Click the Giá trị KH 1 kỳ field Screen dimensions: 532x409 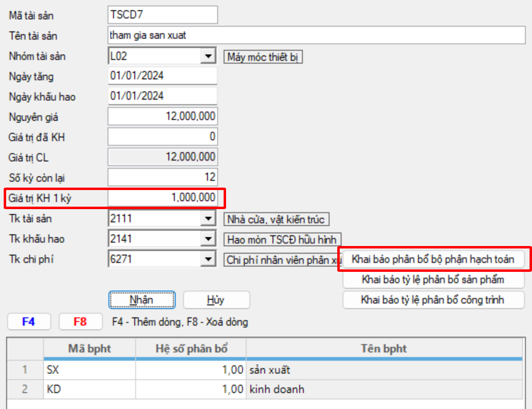pyautogui.click(x=162, y=197)
